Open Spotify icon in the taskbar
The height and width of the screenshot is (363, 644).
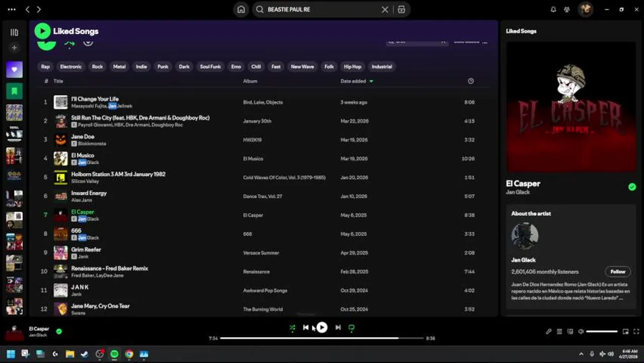tap(114, 354)
